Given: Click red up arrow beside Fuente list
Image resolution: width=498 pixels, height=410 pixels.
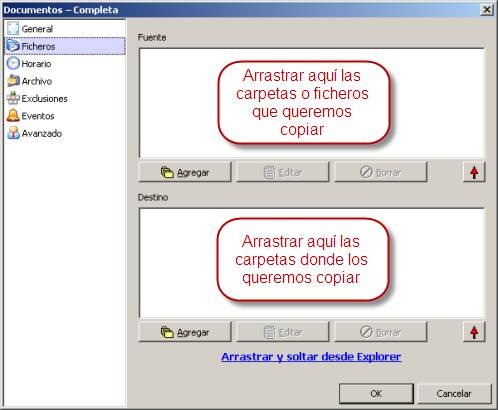Looking at the screenshot, I should (474, 172).
